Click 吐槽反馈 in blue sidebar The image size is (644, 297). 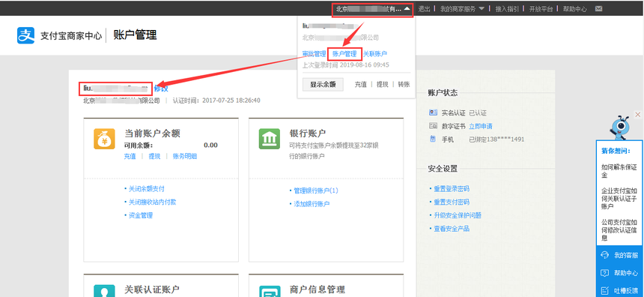click(626, 291)
